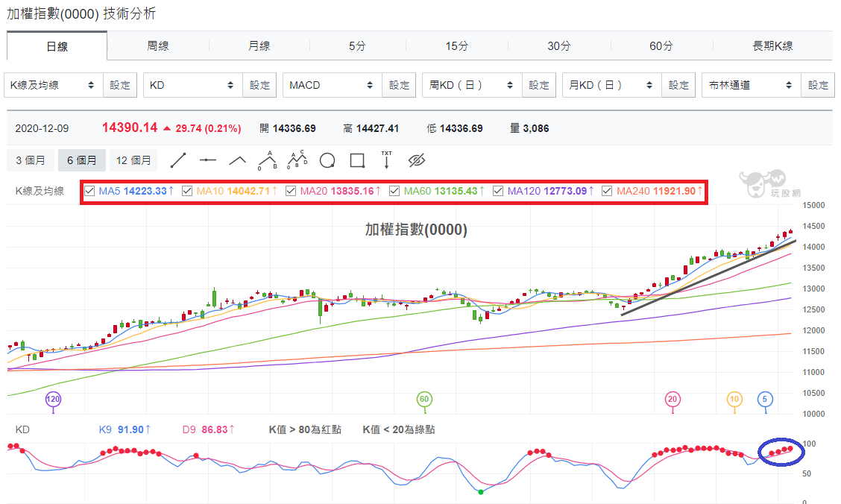Toggle hide drawings eye-slash icon
This screenshot has height=504, width=841.
[417, 160]
